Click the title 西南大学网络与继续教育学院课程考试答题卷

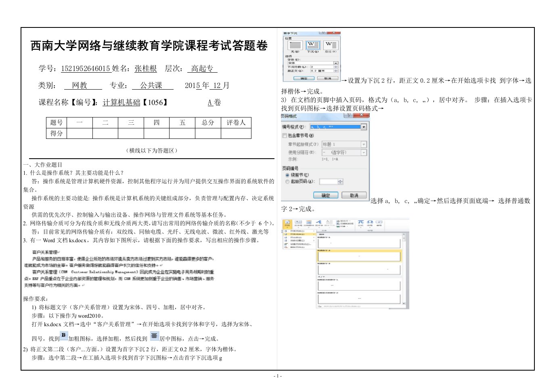pos(149,46)
